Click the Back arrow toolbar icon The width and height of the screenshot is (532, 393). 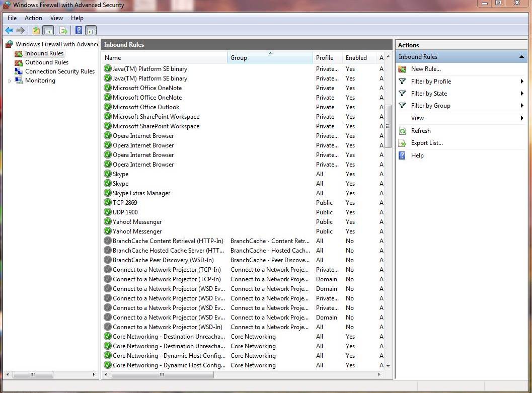[9, 31]
